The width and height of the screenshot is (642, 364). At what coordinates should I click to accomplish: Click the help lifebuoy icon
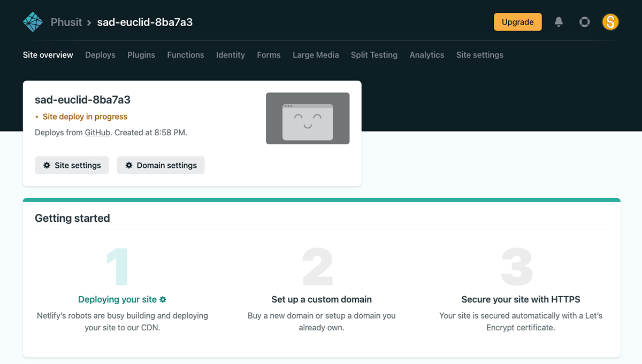pos(584,21)
